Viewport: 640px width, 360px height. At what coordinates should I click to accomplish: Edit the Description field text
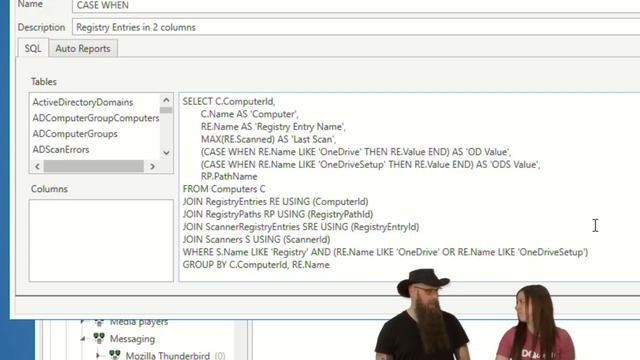point(356,27)
